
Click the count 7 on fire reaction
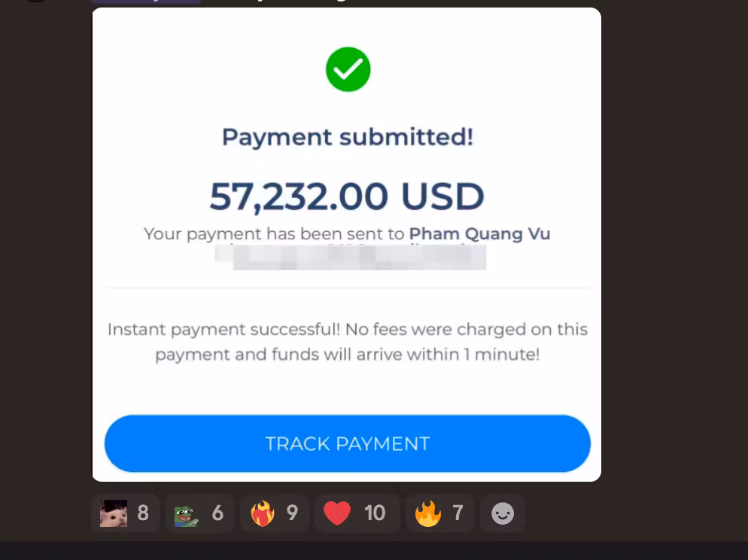pos(458,513)
